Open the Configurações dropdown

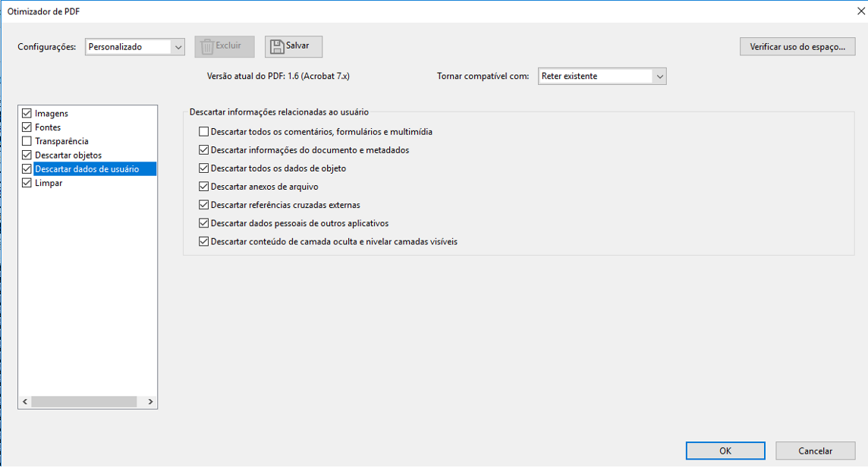tap(178, 47)
